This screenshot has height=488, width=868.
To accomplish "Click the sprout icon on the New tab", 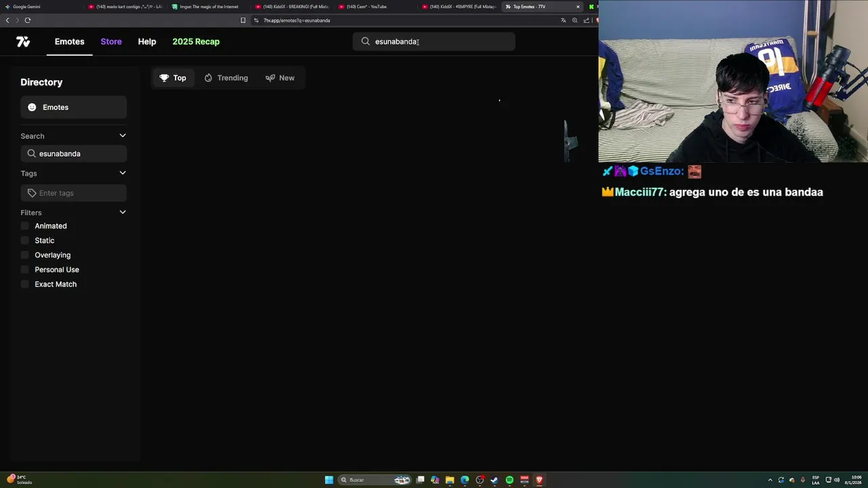I will (x=270, y=78).
